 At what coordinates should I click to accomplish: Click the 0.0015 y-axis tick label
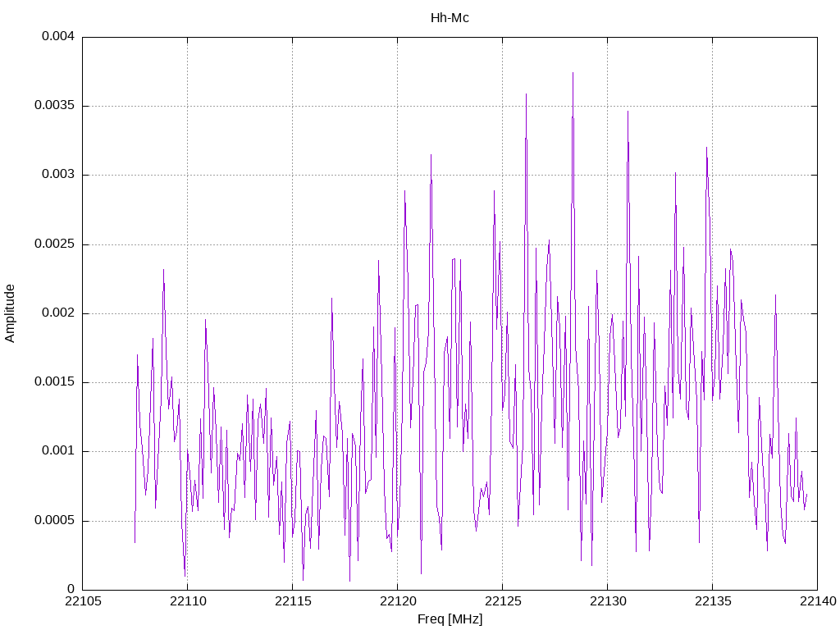[x=54, y=382]
